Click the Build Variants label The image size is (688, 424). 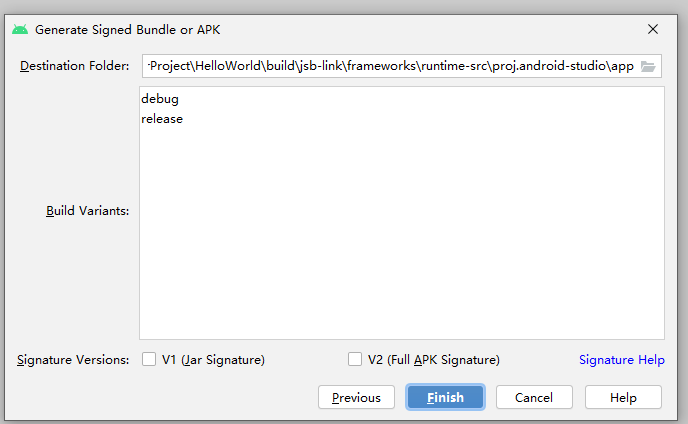point(88,211)
